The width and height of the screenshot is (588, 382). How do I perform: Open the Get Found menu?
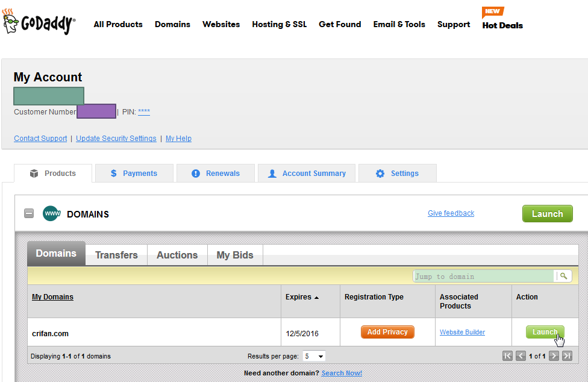340,24
